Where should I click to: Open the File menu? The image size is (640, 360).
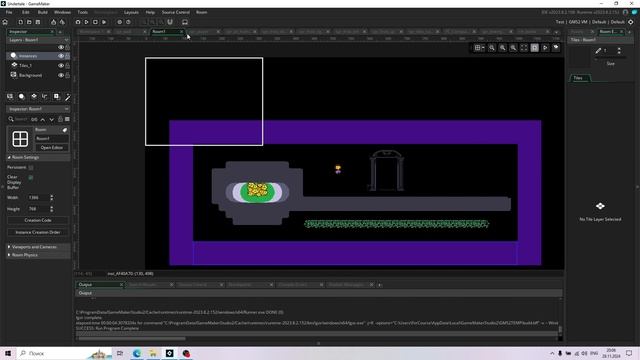[9, 12]
